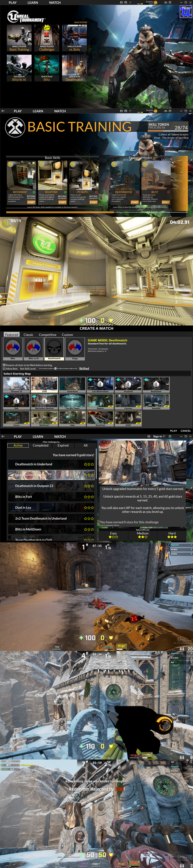Click the back arrow on Basic Training screen
The width and height of the screenshot is (193, 868).
(3, 111)
